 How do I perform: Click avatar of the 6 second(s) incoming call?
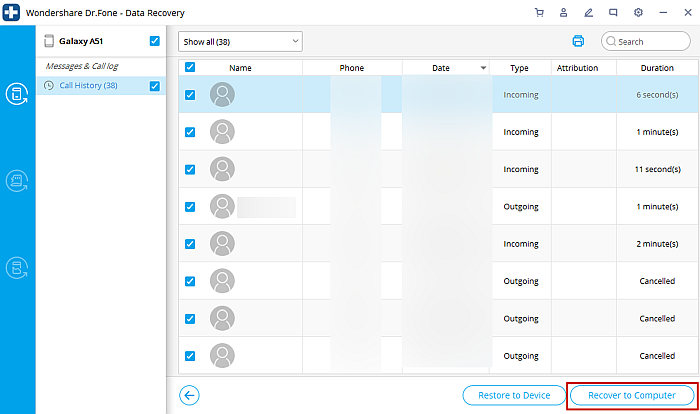[222, 94]
